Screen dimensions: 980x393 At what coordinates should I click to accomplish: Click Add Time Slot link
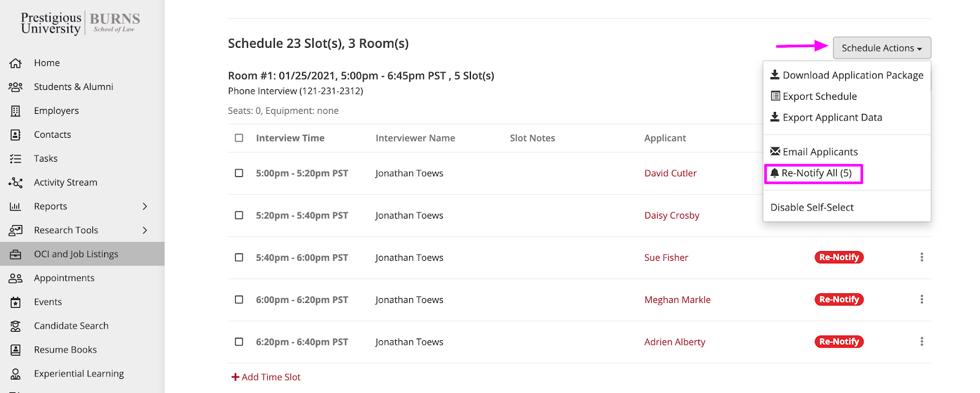(x=266, y=377)
